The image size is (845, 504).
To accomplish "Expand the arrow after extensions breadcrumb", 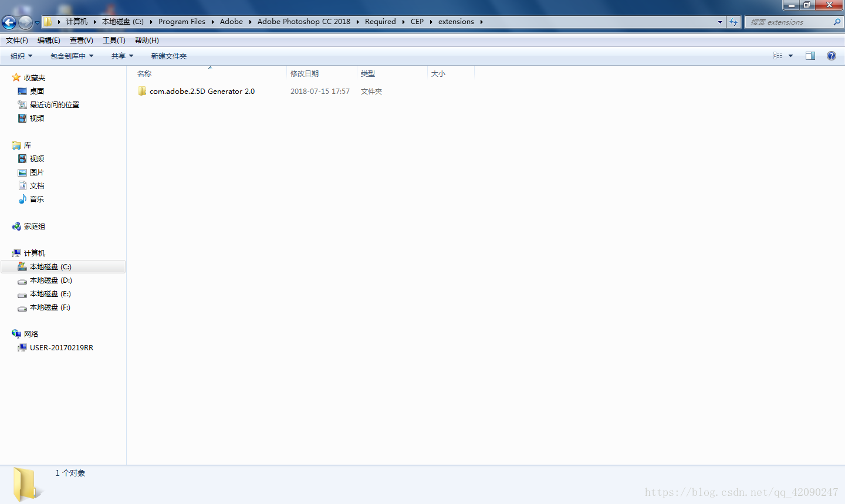I will (x=481, y=22).
